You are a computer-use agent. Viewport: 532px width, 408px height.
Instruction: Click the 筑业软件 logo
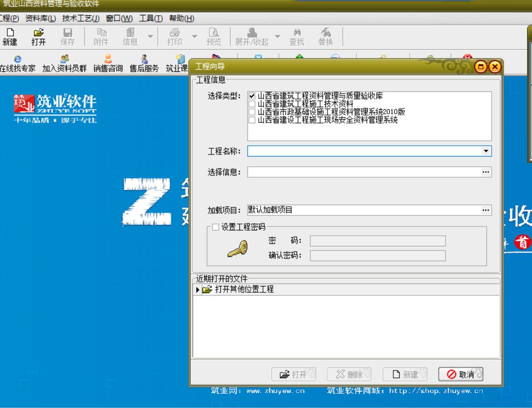click(x=55, y=109)
